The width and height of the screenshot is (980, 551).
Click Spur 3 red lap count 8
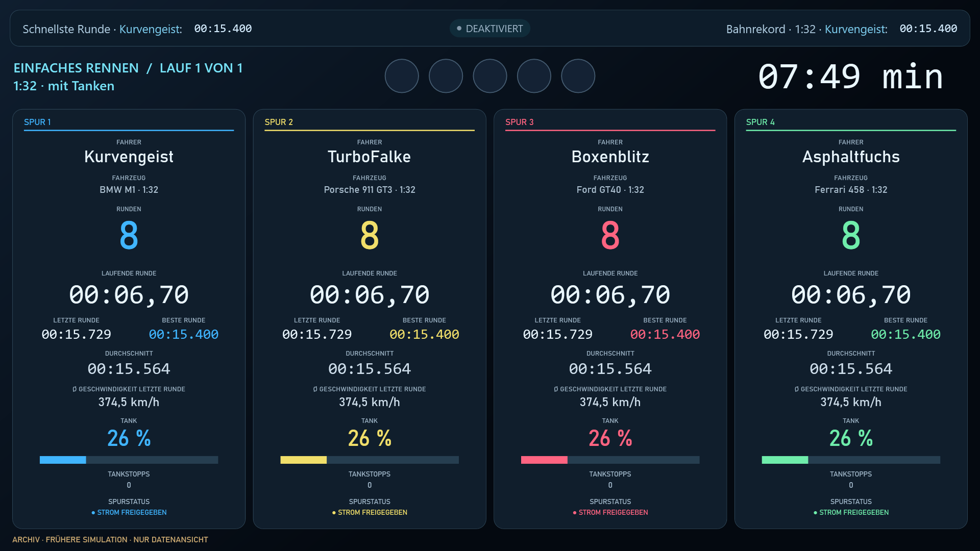(x=610, y=235)
